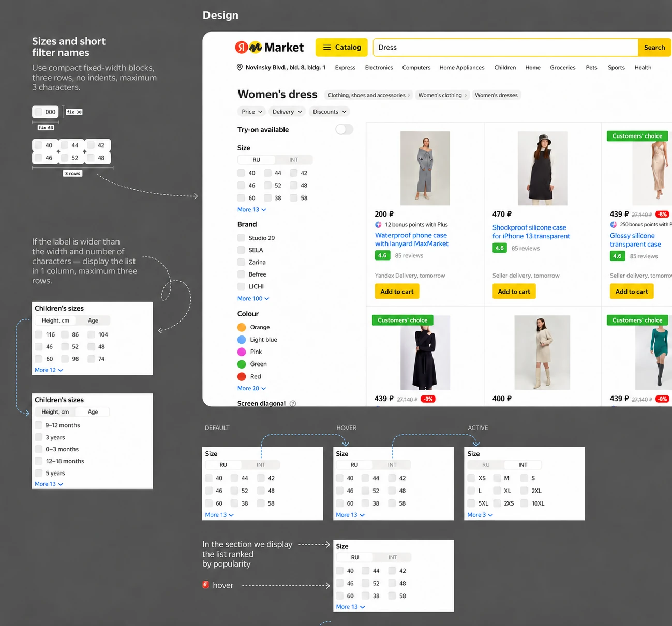Open the Delivery filter dropdown
672x626 pixels.
click(288, 112)
